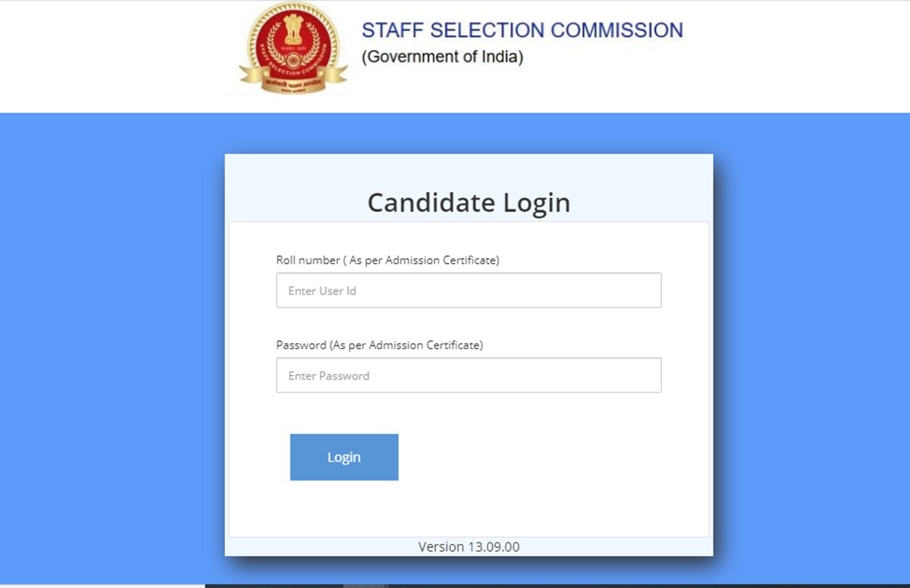The height and width of the screenshot is (588, 910).
Task: Click the (Government of India) subtitle
Action: tap(442, 57)
